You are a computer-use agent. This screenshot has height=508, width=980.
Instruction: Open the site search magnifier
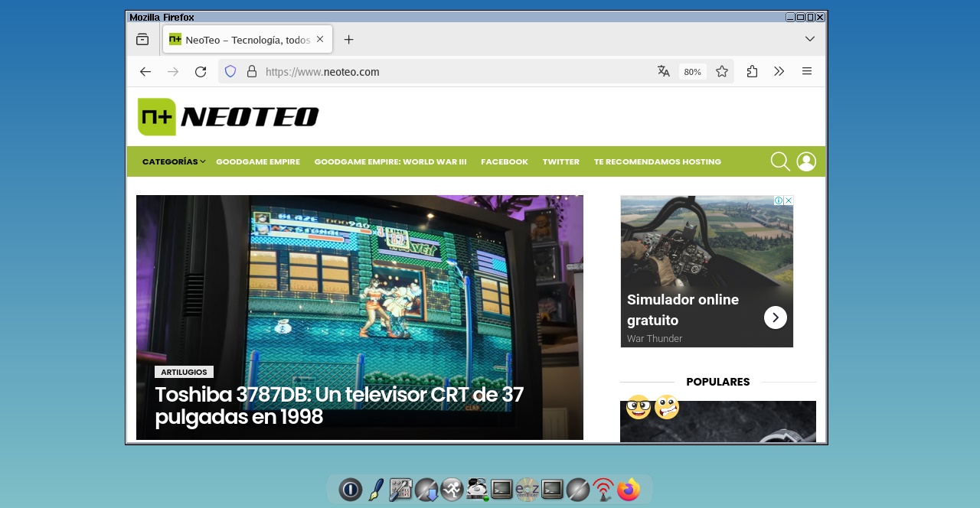pyautogui.click(x=780, y=161)
